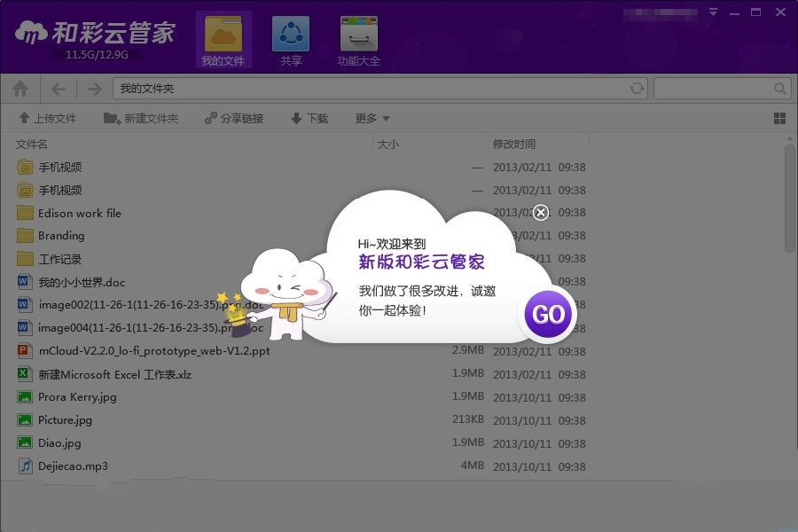The height and width of the screenshot is (532, 798).
Task: Click the 上传文件 upload icon
Action: pyautogui.click(x=48, y=118)
